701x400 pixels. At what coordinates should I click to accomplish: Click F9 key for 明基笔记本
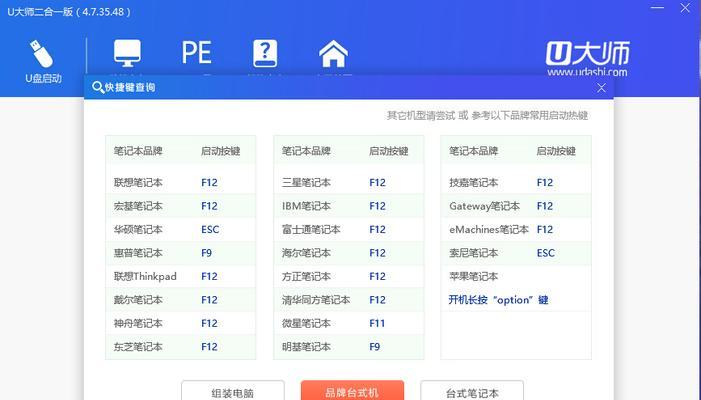375,347
